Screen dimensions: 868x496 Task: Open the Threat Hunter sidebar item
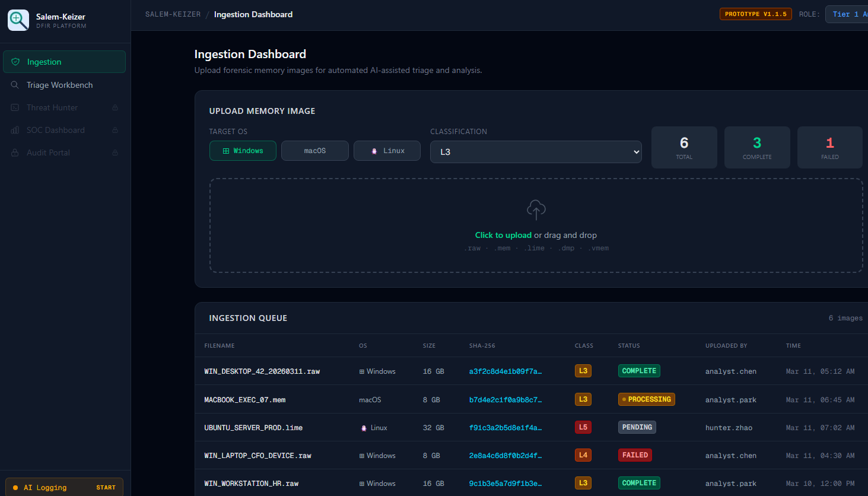click(52, 107)
